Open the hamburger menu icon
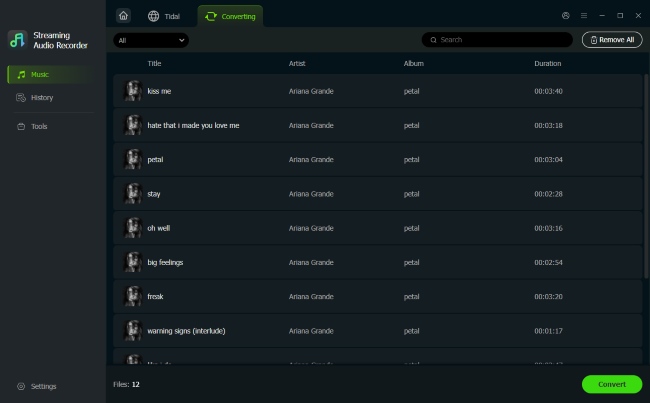Screen dimensions: 650x403 584,16
